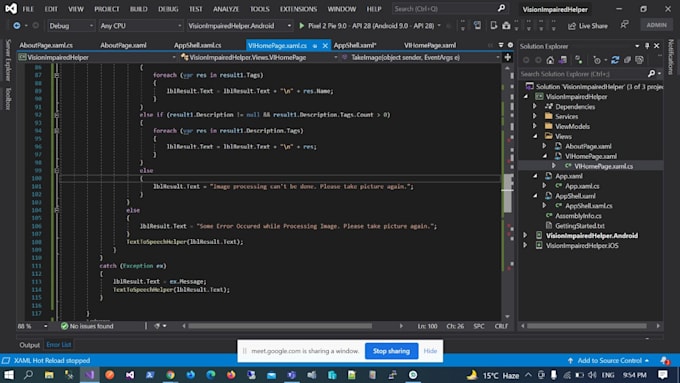The image size is (680, 383).
Task: Open the Toolbox side tab
Action: [7, 98]
